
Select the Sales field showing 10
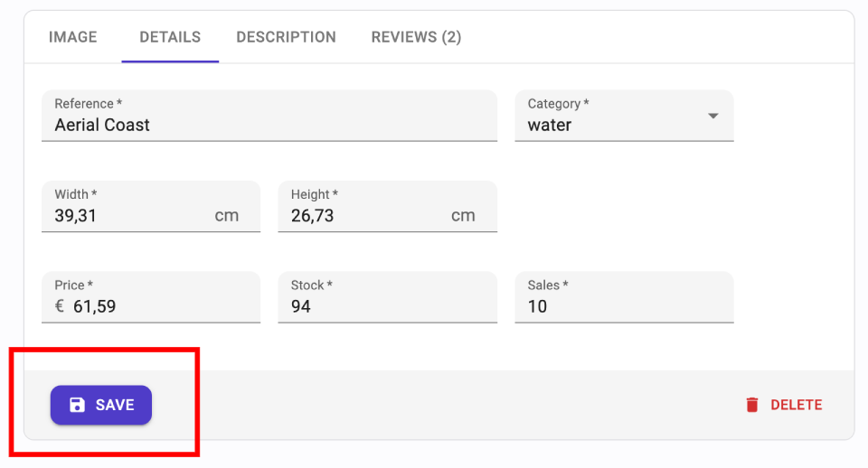tap(624, 306)
